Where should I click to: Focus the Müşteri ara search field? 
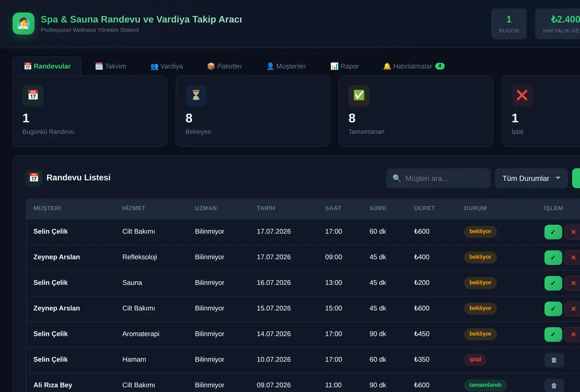tap(438, 178)
